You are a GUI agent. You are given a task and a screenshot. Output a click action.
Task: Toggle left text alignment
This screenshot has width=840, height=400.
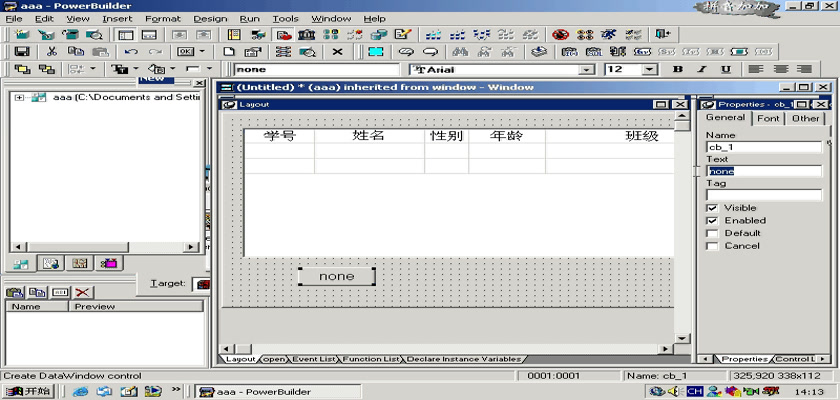(x=755, y=69)
